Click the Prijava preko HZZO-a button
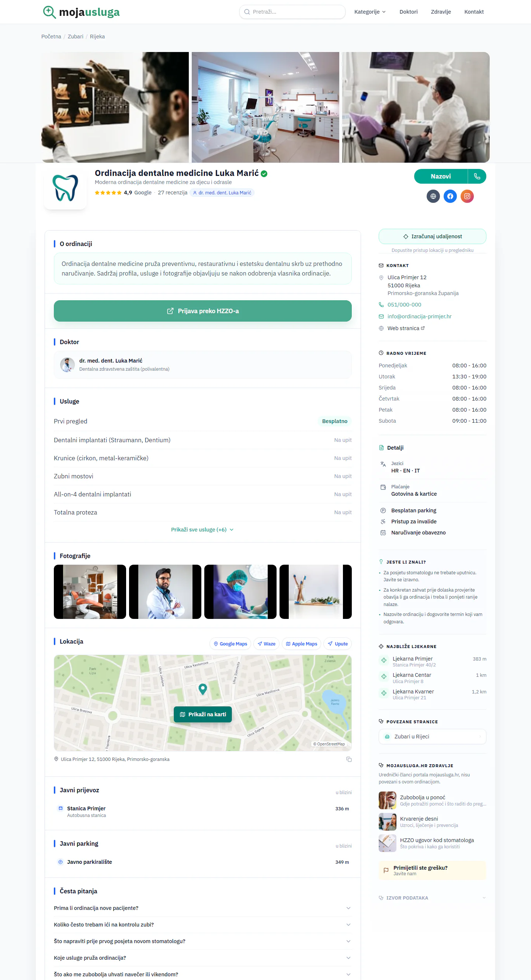This screenshot has width=531, height=980. point(202,311)
